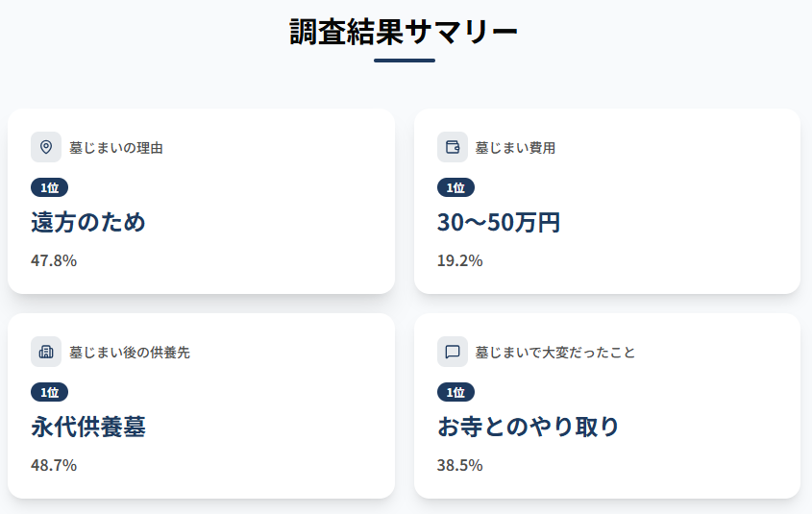
Task: Click the 墓じまい費用 category label
Action: pyautogui.click(x=515, y=148)
